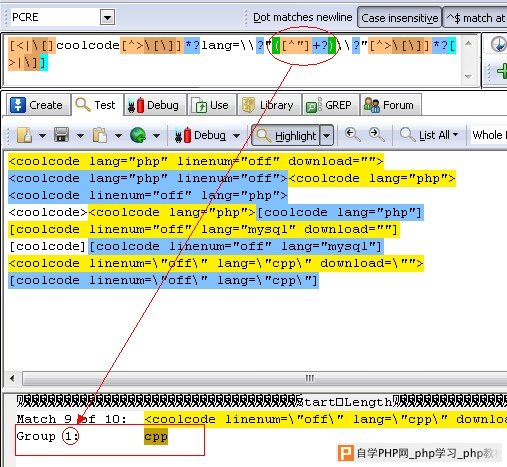
Task: Click the test line [coolcode linenum=\"off\" lang=\"cpp\"]
Action: (163, 280)
